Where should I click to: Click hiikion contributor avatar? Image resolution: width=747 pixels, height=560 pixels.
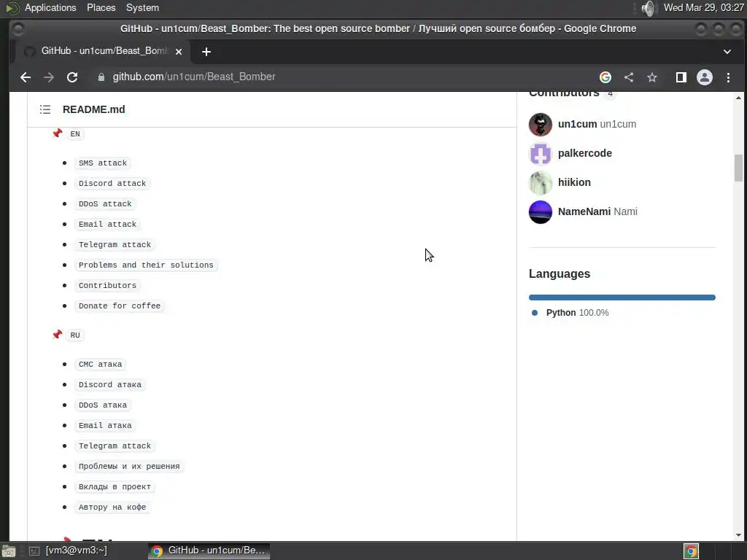point(541,182)
